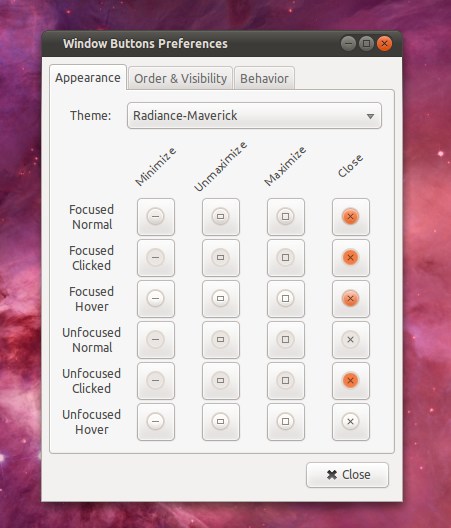Image resolution: width=451 pixels, height=528 pixels.
Task: Switch to the Appearance tab
Action: click(x=88, y=77)
